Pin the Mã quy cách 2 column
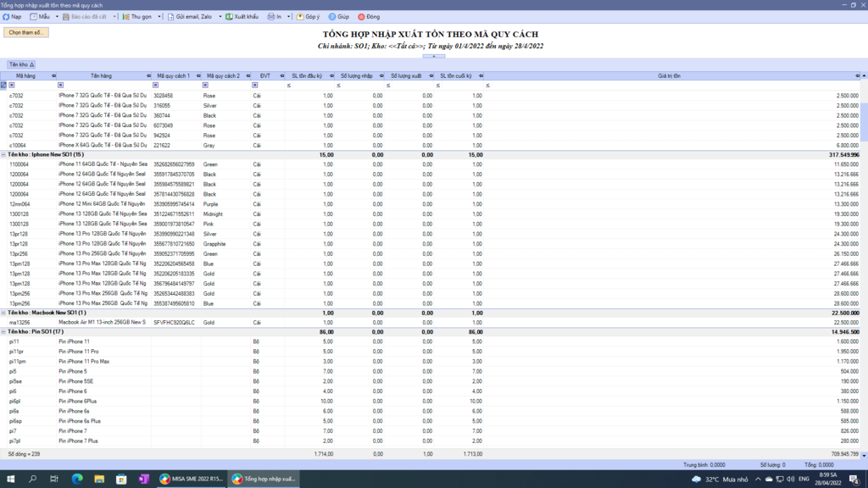Viewport: 868px width, 488px height. pos(248,75)
